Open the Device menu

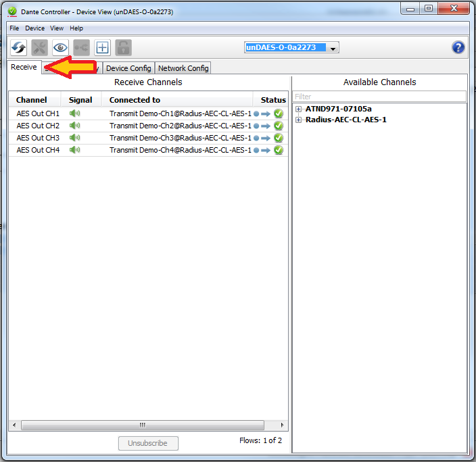pyautogui.click(x=35, y=28)
